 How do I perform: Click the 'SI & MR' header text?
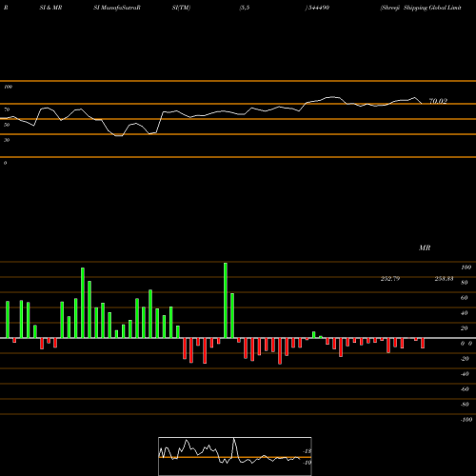[50, 8]
